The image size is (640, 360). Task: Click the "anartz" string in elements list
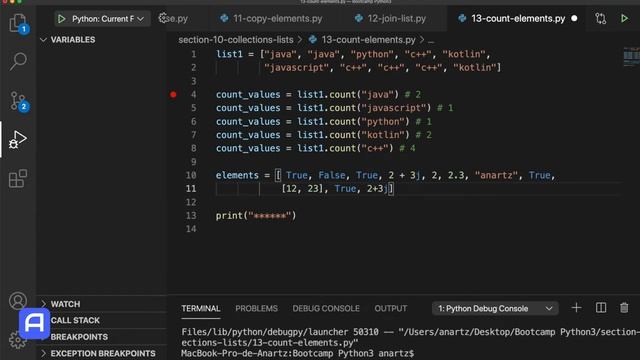[x=496, y=175]
